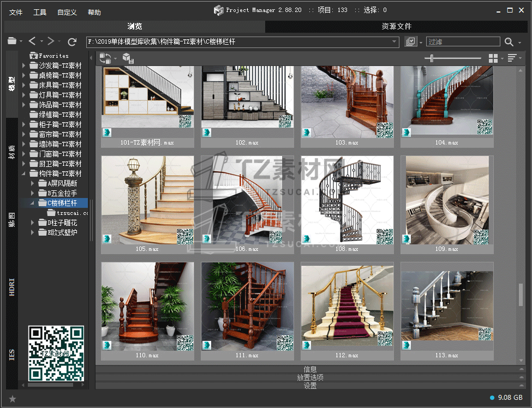The image size is (532, 408).
Task: Expand the 放置选项 panel bar
Action: click(310, 377)
